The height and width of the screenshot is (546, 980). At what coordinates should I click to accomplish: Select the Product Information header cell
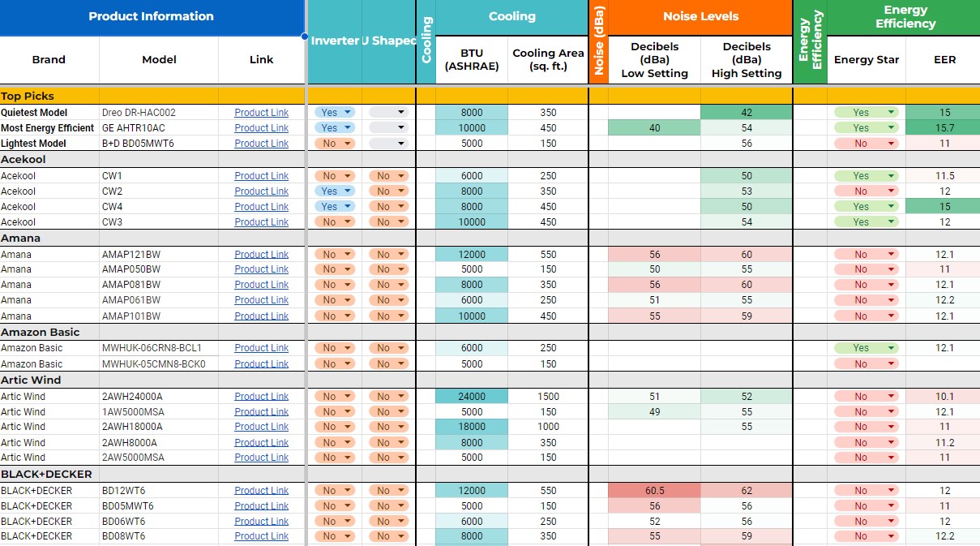tap(152, 16)
